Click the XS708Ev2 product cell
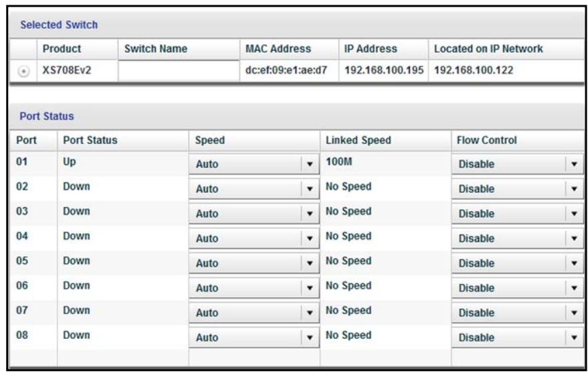Viewport: 588px width, 373px height. pyautogui.click(x=67, y=70)
